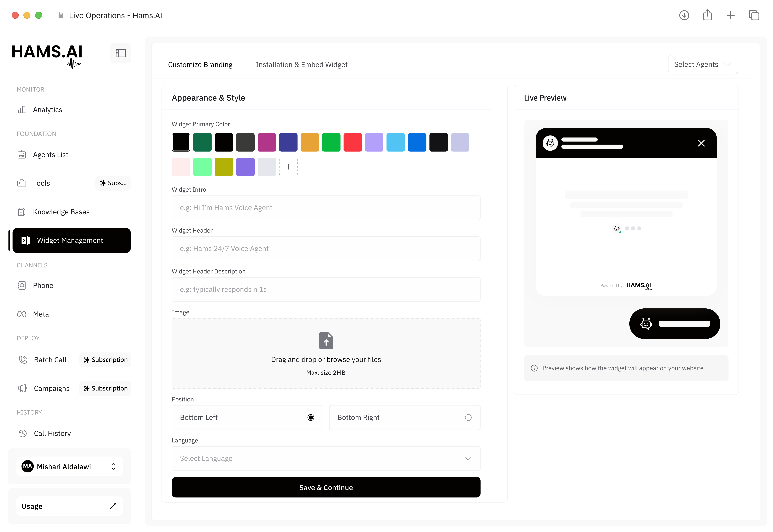Select the sky blue color swatch
The width and height of the screenshot is (773, 532).
point(396,142)
